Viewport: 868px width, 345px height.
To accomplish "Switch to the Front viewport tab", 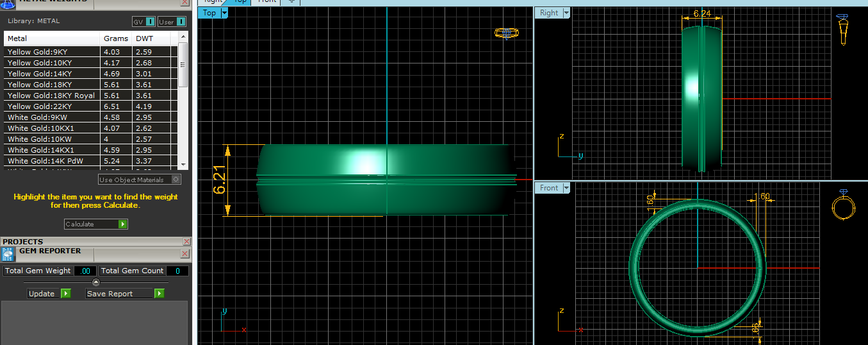I will coord(268,1).
